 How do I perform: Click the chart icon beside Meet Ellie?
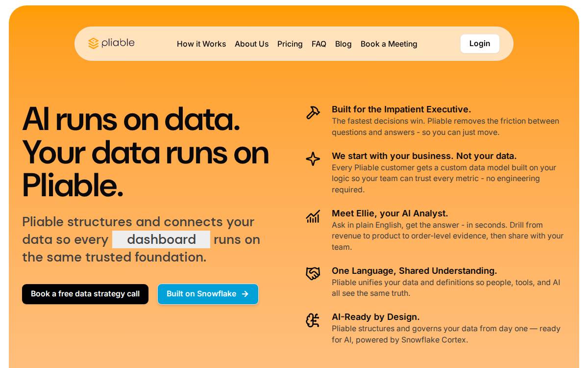pos(313,216)
